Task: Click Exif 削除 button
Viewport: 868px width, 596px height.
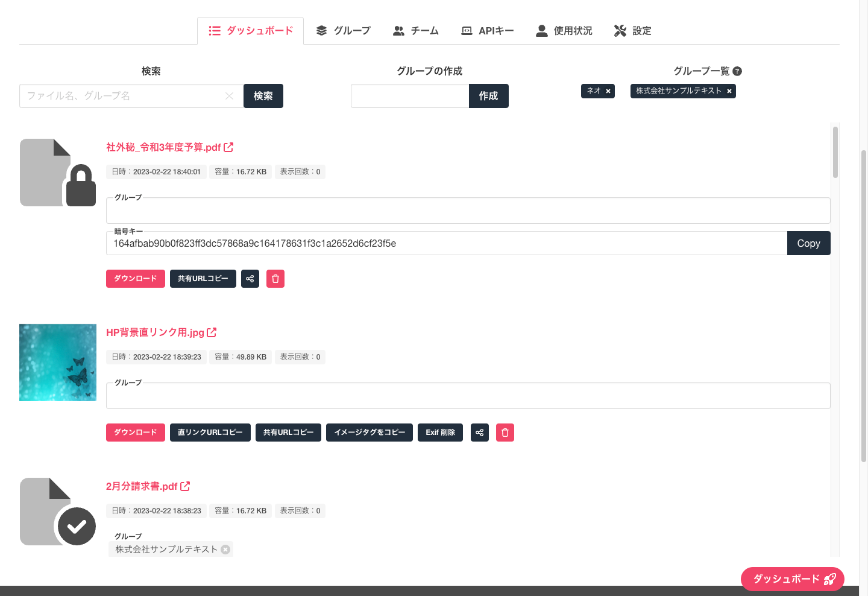Action: pyautogui.click(x=440, y=433)
